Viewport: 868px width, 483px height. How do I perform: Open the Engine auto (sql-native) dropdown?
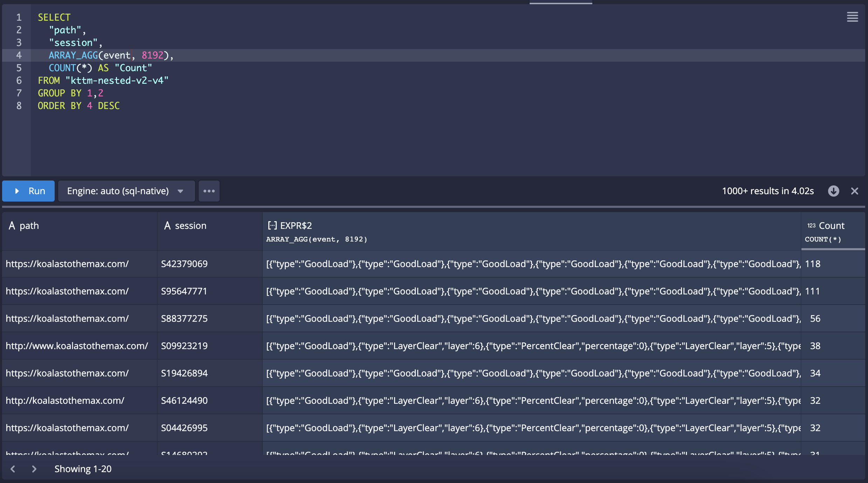point(126,191)
